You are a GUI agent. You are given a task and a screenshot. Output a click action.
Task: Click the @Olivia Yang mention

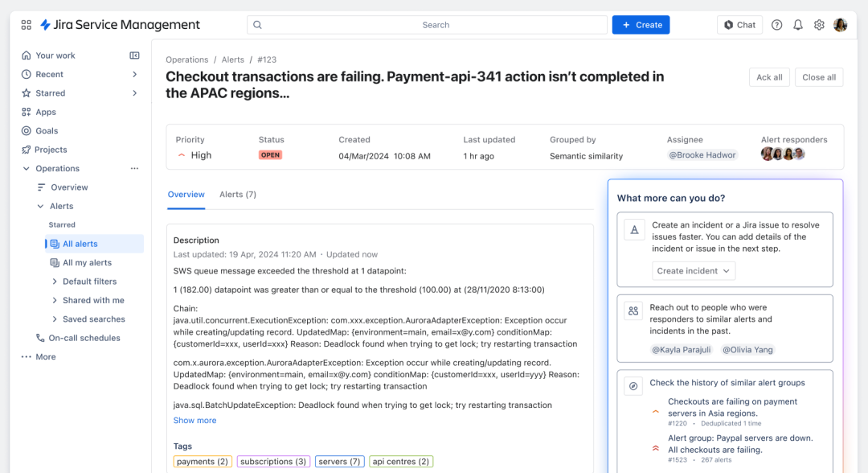coord(747,350)
